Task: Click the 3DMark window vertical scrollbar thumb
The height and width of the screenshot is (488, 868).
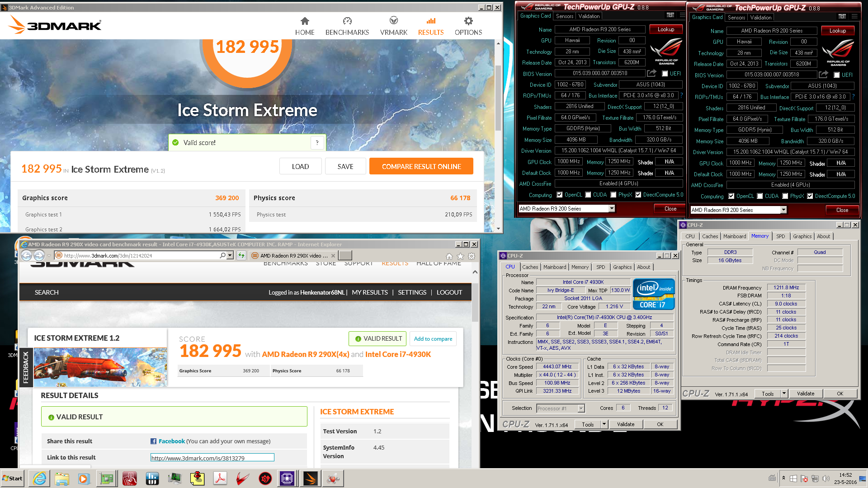Action: [x=498, y=97]
